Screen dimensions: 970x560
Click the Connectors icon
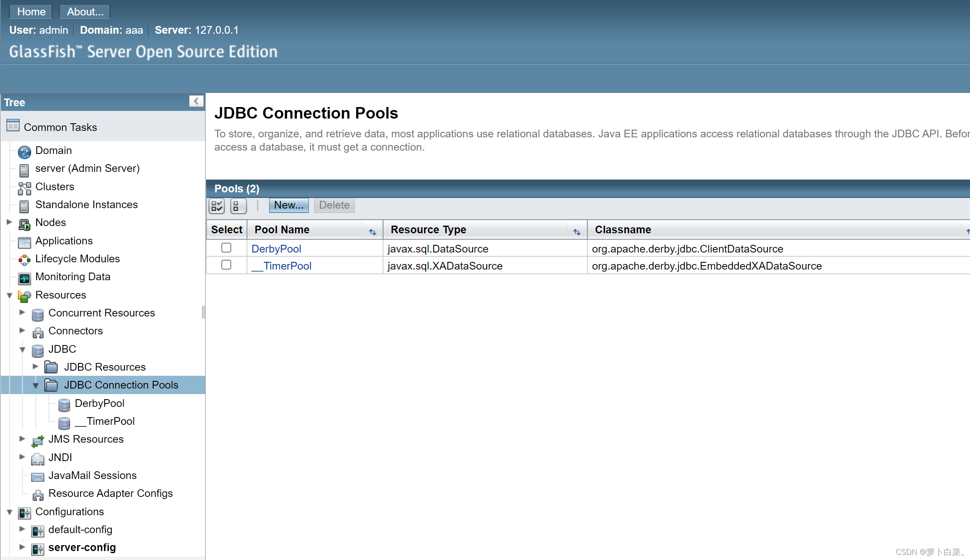tap(38, 332)
